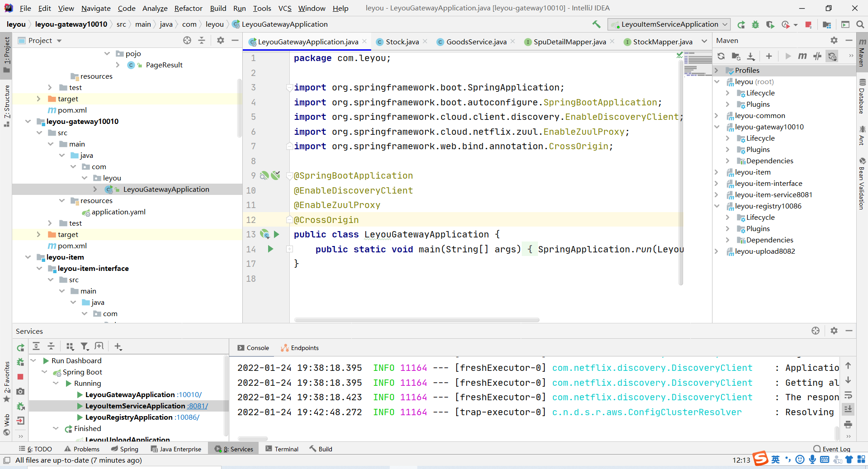This screenshot has width=868, height=469.
Task: Open the :10010/ link of LeyouGatewayApplication
Action: click(189, 395)
